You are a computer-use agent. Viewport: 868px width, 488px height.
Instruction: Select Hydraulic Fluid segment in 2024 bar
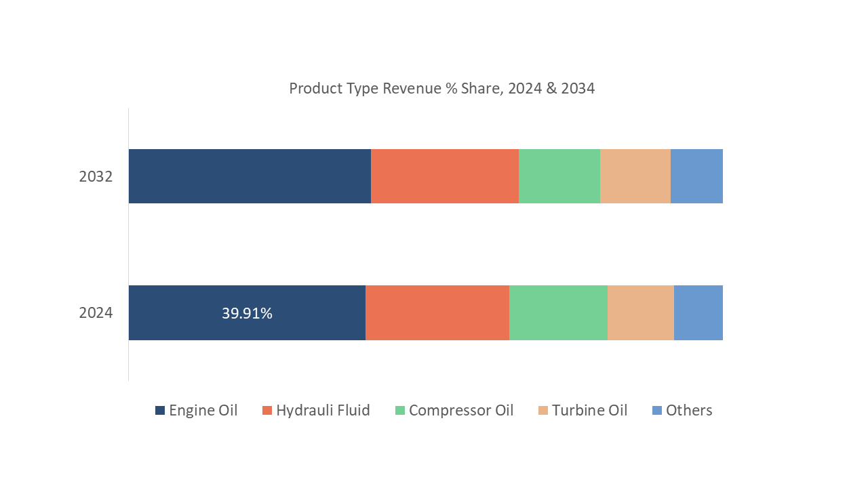click(437, 312)
